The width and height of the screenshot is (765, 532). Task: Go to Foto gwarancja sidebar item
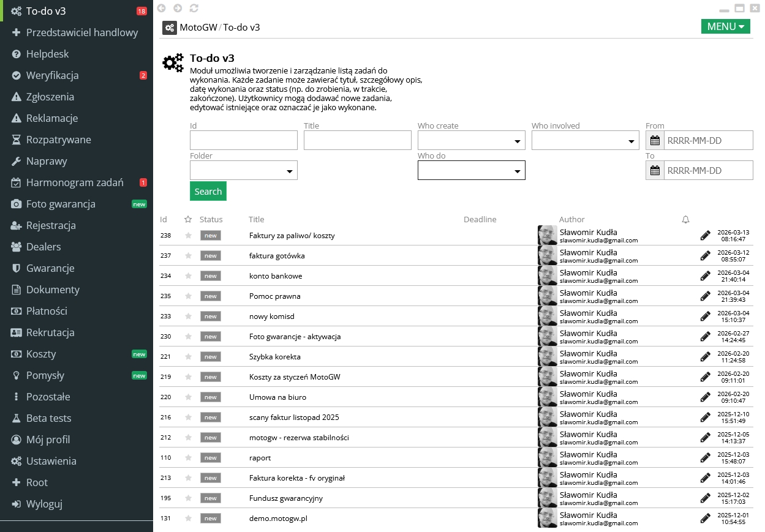coord(61,204)
